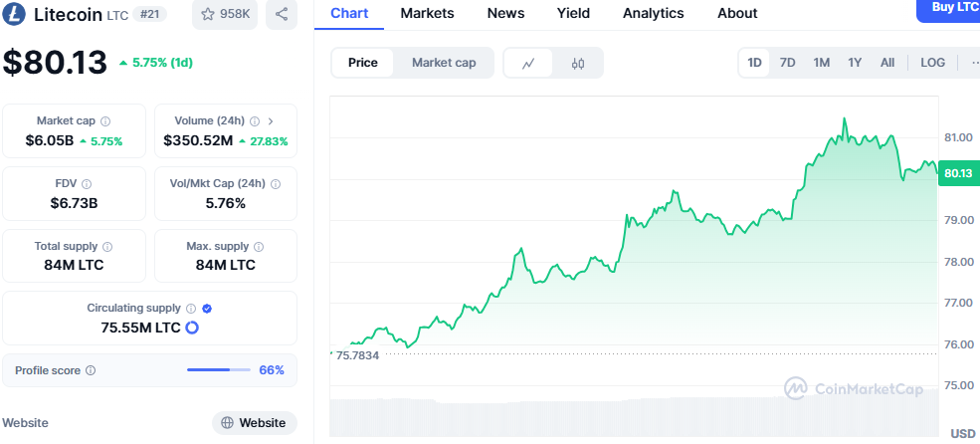Click the share icon next to watchlist

(282, 14)
